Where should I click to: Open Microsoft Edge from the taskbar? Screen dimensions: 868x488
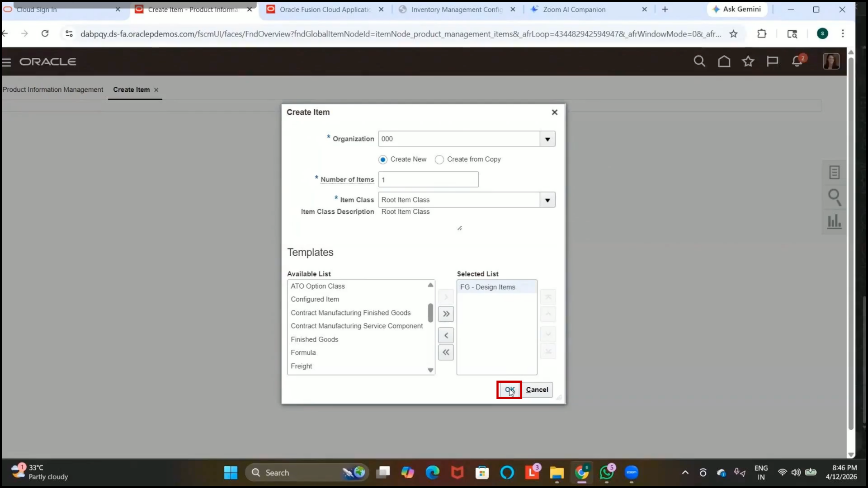pyautogui.click(x=433, y=473)
